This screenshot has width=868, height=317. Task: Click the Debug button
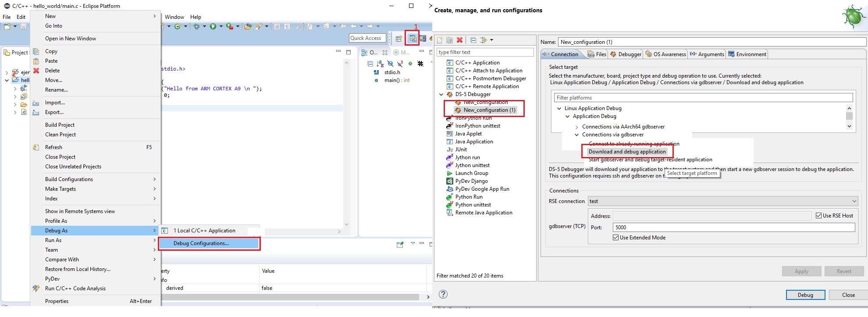coord(805,295)
